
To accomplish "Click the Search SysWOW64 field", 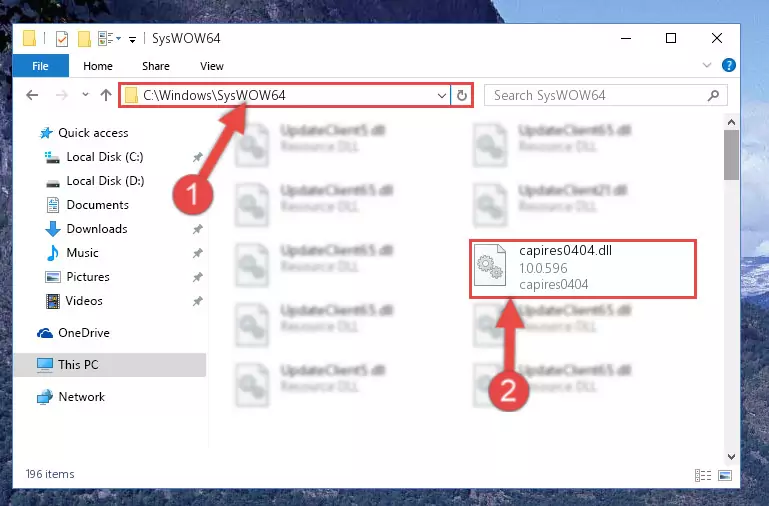I will point(606,95).
